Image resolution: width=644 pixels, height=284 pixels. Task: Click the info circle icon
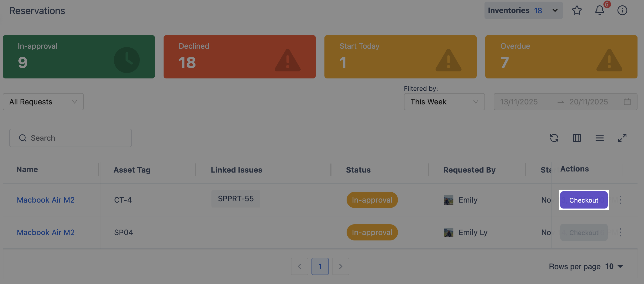click(622, 11)
